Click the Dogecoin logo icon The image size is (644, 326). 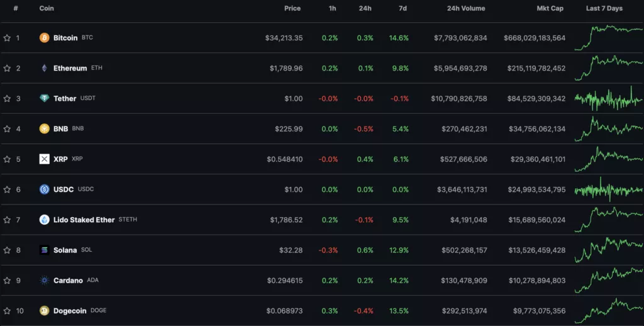click(45, 311)
